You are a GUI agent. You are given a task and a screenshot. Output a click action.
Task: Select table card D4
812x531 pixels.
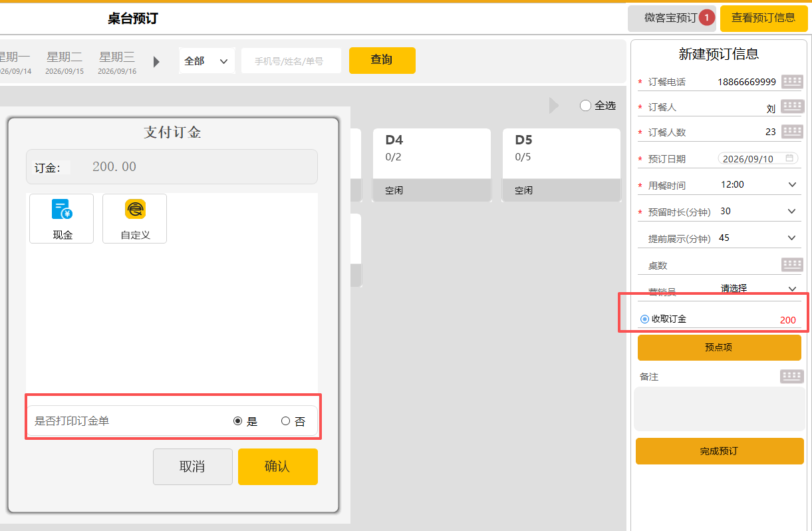[432, 164]
